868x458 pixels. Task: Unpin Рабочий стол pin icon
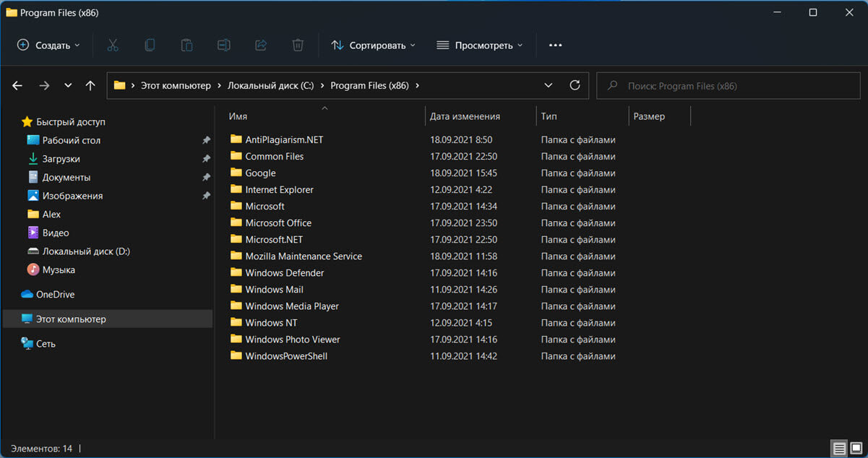pos(206,140)
